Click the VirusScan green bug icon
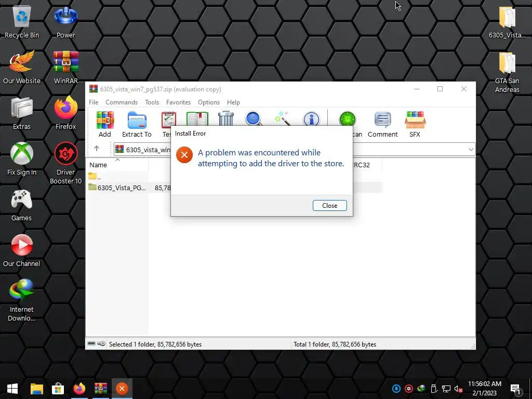Screen dimensions: 532x399 click(348, 118)
